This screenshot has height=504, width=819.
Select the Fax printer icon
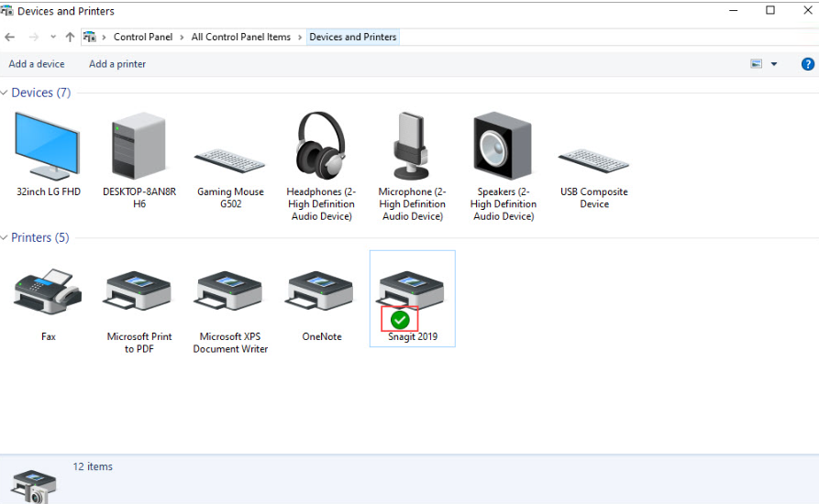point(49,292)
